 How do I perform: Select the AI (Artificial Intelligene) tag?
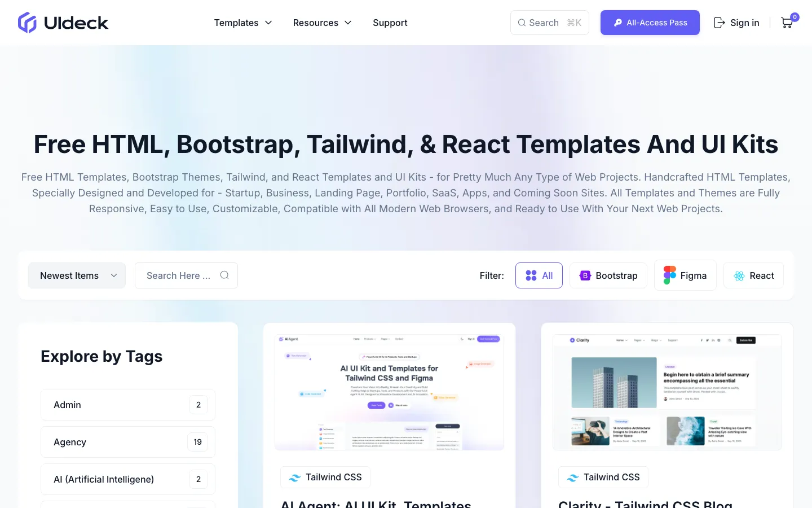[x=128, y=479]
